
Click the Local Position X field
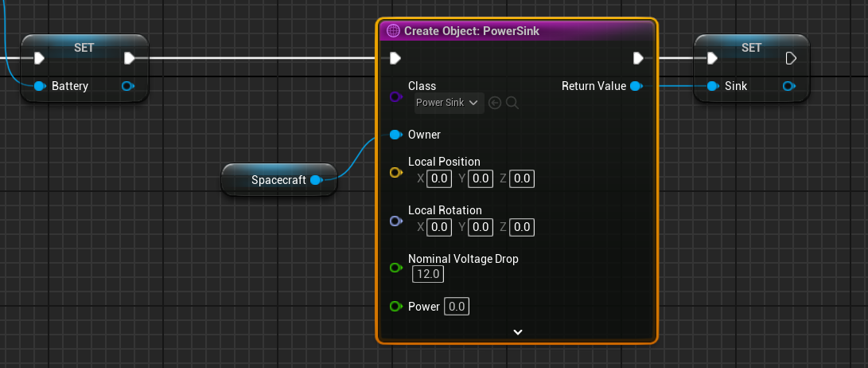(x=439, y=179)
